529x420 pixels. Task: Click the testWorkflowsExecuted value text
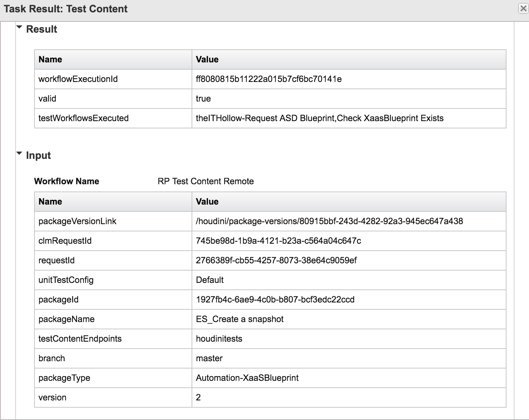tap(319, 118)
